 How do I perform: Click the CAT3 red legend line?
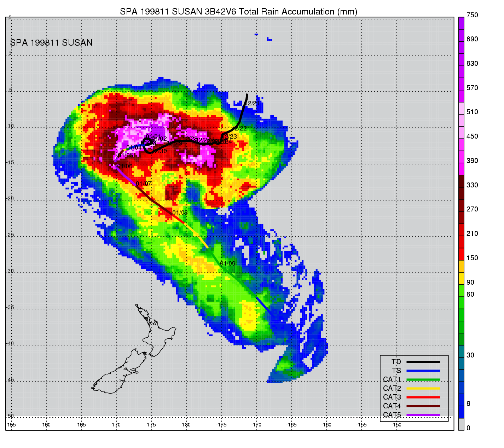[423, 397]
